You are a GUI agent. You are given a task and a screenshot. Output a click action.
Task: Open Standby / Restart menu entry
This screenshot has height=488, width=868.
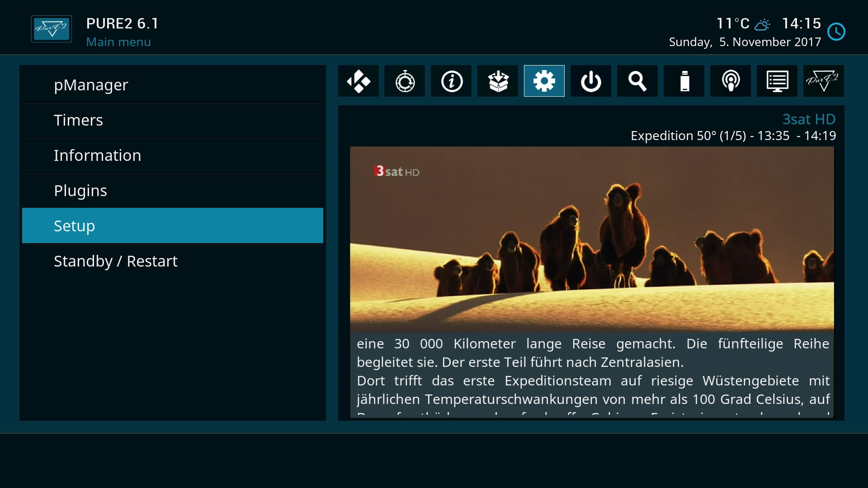(x=173, y=261)
